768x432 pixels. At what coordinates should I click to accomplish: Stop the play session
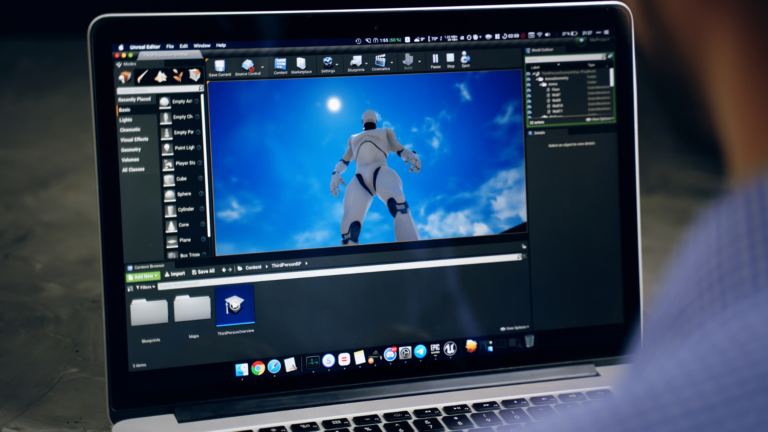[x=450, y=60]
